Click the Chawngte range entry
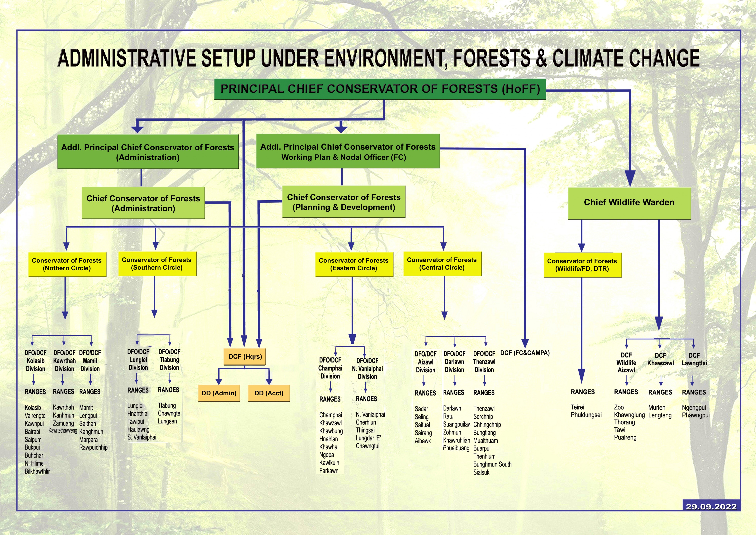 pos(169,413)
